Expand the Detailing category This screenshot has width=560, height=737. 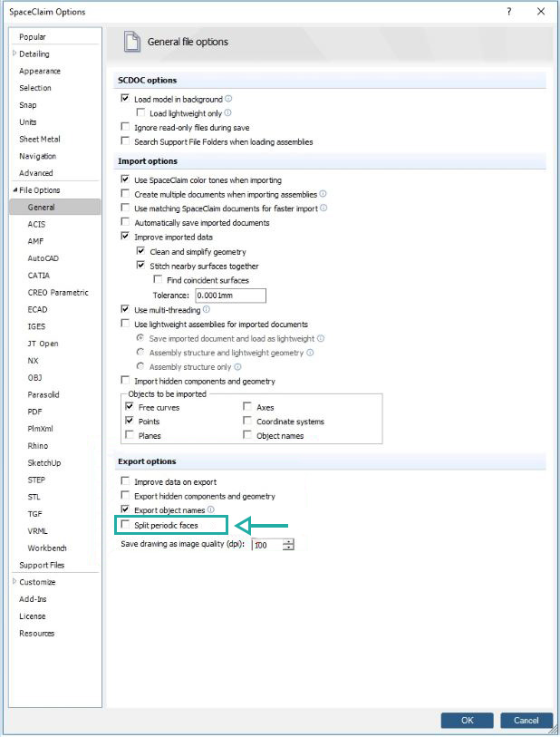tap(14, 53)
